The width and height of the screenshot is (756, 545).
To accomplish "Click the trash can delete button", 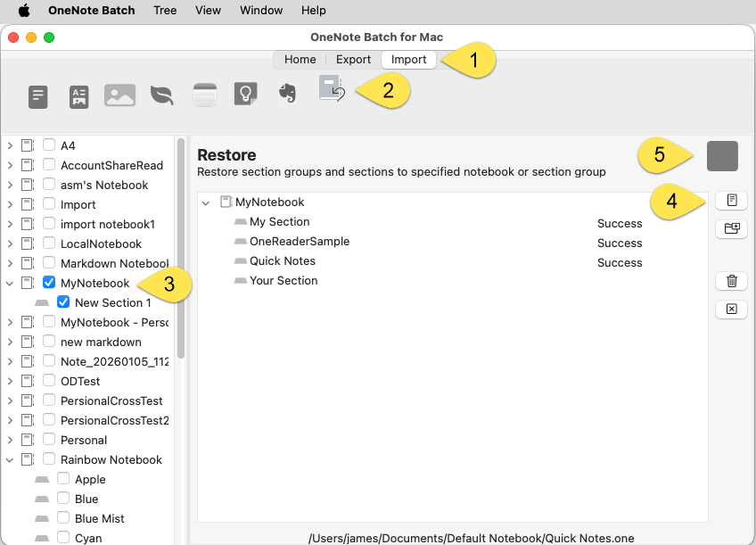I will click(x=731, y=281).
